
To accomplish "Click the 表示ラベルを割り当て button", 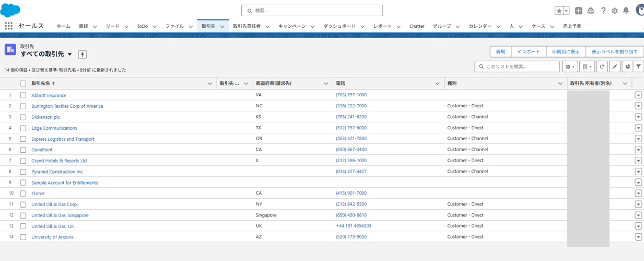I will point(615,52).
